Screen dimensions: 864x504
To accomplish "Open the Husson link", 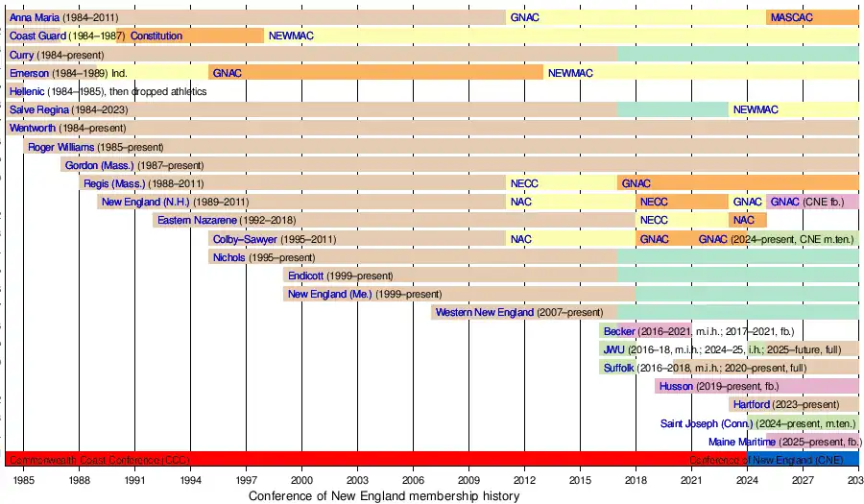I will (x=677, y=386).
